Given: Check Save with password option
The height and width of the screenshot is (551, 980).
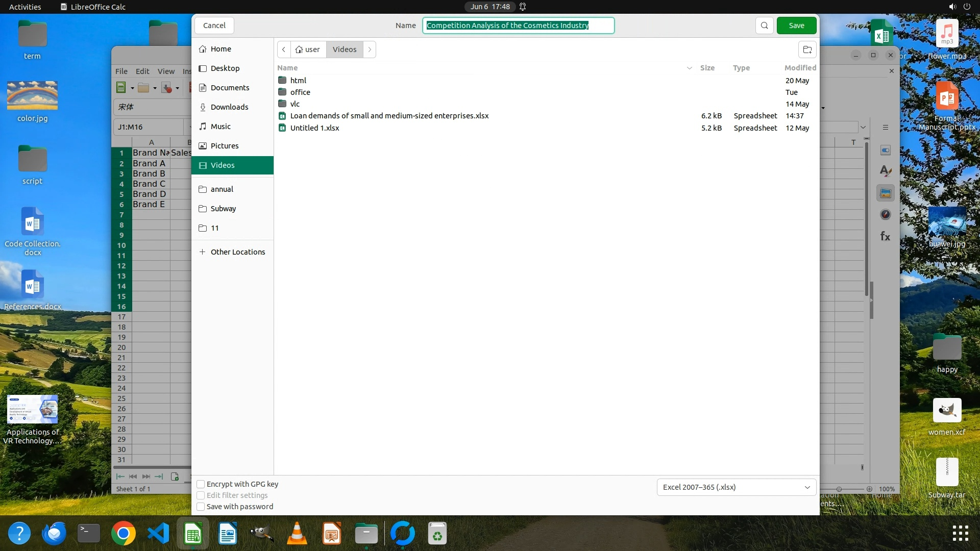Looking at the screenshot, I should point(201,507).
